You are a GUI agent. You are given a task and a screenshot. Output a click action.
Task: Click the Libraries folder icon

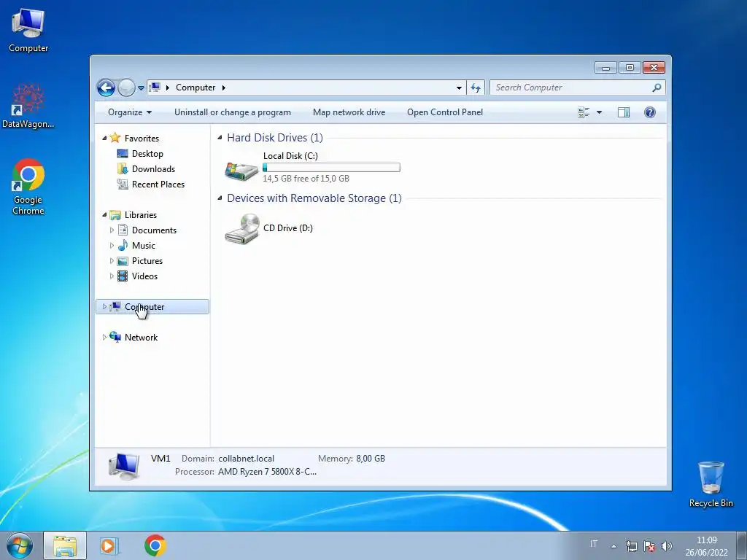pos(115,215)
